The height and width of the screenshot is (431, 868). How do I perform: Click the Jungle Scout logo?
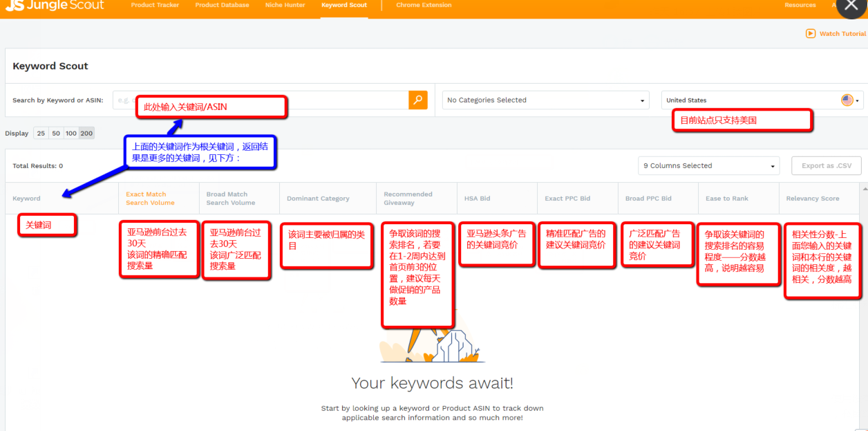pos(54,6)
